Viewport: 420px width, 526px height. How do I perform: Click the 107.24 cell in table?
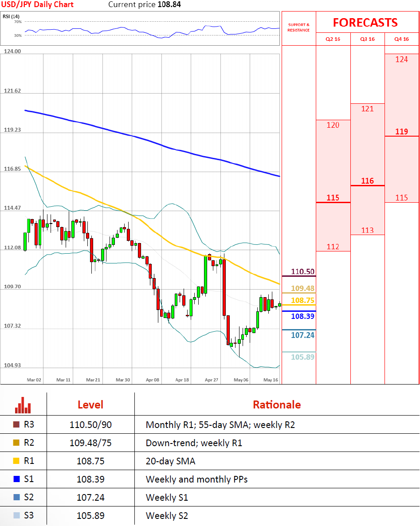point(90,497)
